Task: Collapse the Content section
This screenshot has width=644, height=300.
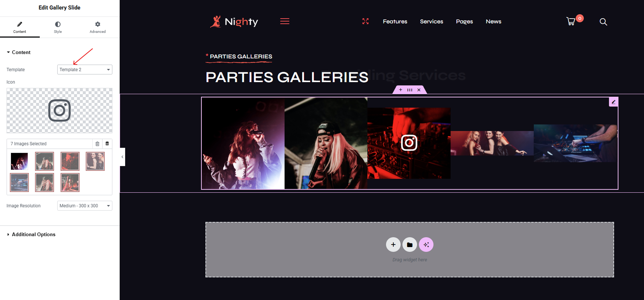Action: pyautogui.click(x=19, y=52)
